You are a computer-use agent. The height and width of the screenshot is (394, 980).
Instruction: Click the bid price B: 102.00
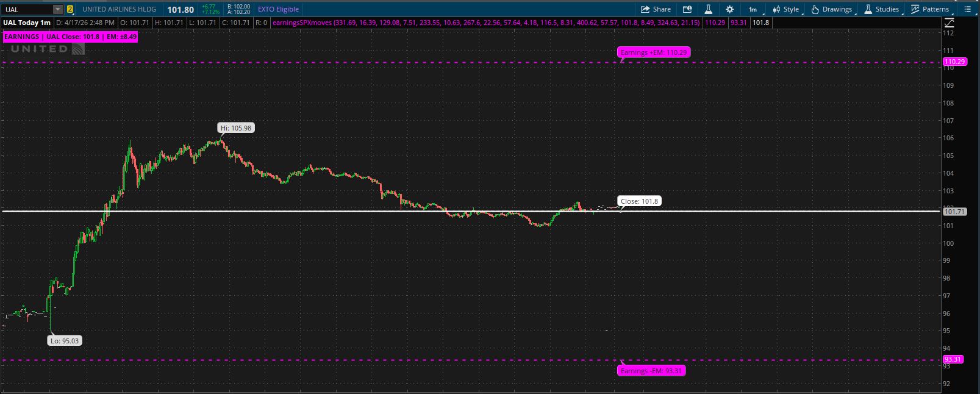[238, 7]
